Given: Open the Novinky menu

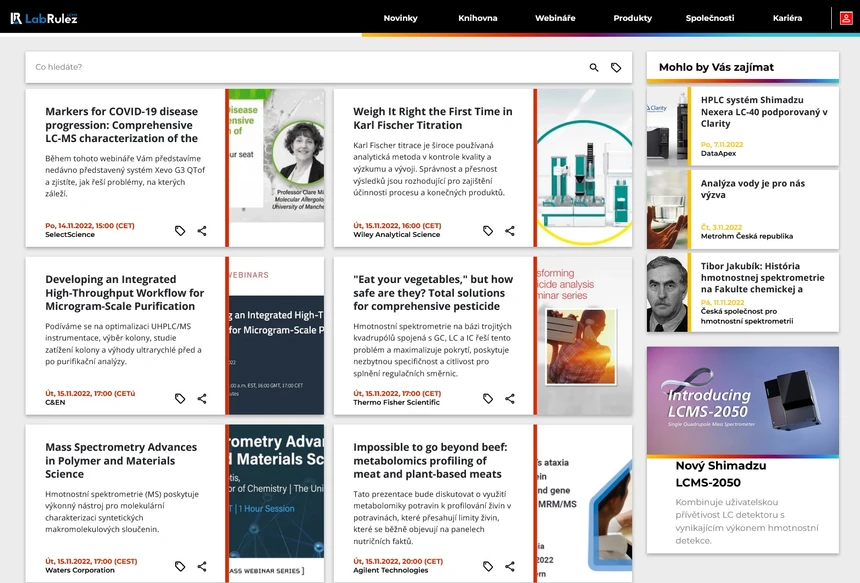Looking at the screenshot, I should coord(400,18).
